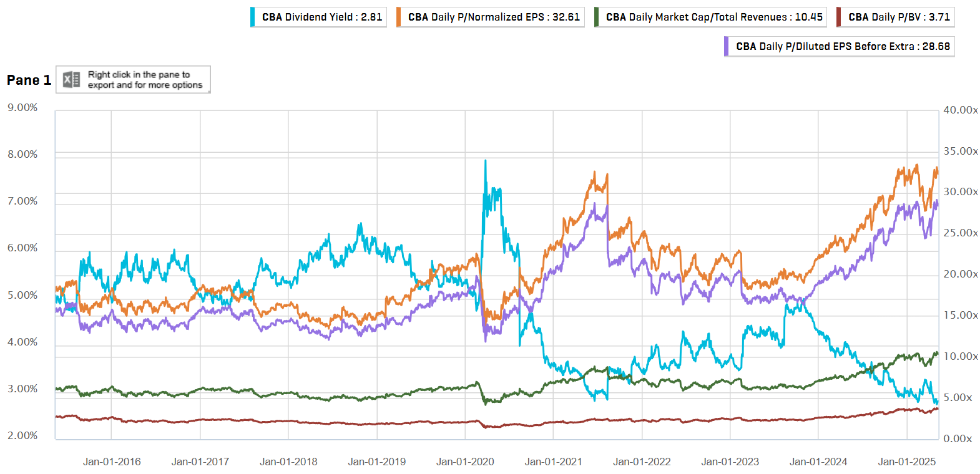The height and width of the screenshot is (474, 980).
Task: Select CBA Daily P/Diluted EPS Before Extra legend
Action: pyautogui.click(x=843, y=47)
